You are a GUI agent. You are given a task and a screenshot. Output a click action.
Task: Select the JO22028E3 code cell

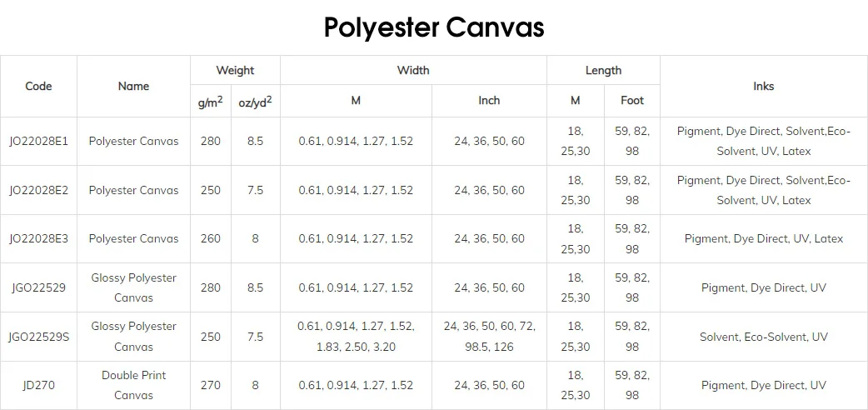coord(38,239)
